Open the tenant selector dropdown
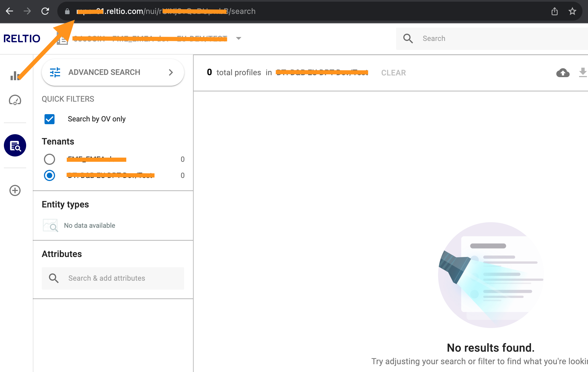 tap(239, 39)
